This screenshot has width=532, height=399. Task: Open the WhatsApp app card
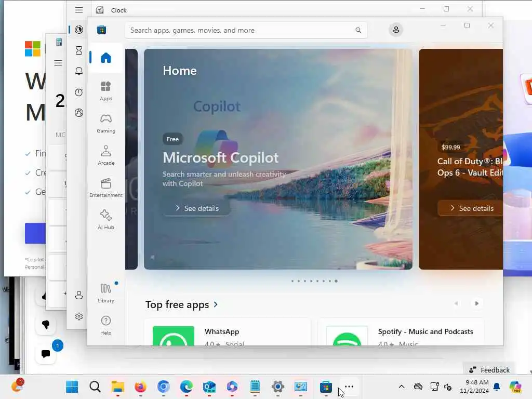click(228, 332)
